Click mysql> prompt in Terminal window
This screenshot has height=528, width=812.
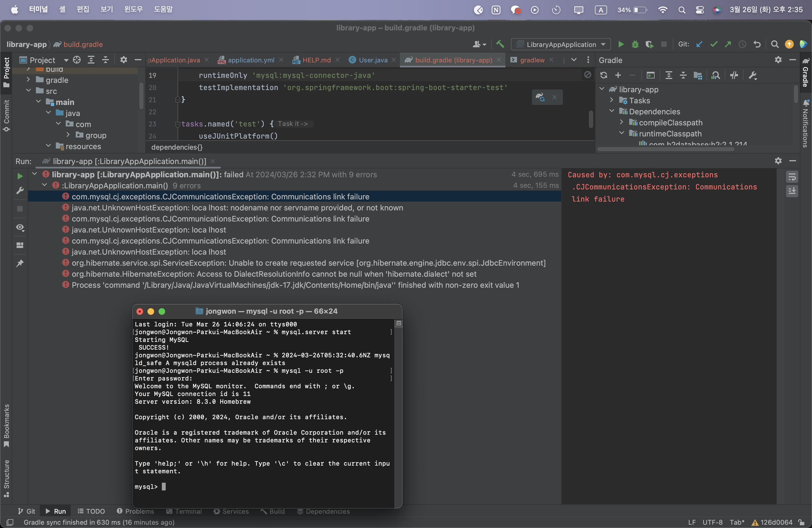click(146, 487)
